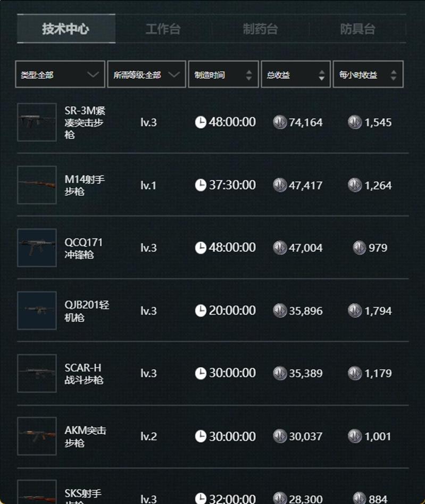Open the 类型:全部 dropdown
Viewport: 425px width, 504px height.
tap(60, 75)
